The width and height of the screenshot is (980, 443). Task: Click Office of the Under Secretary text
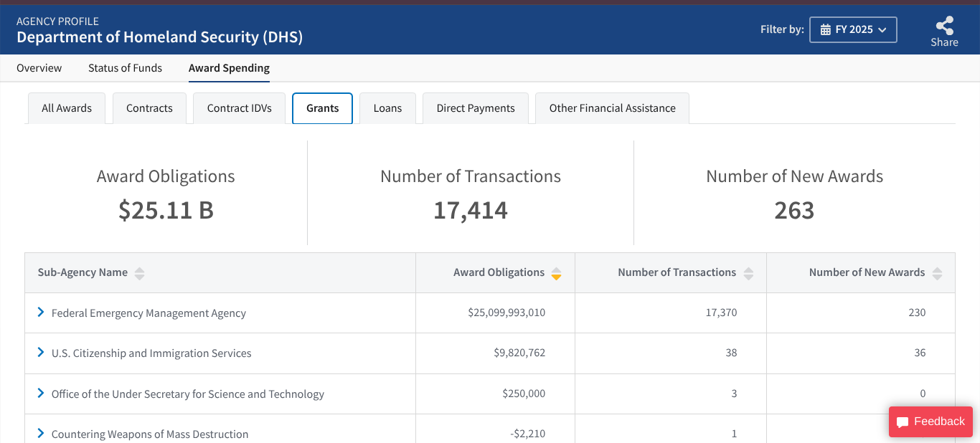tap(188, 394)
